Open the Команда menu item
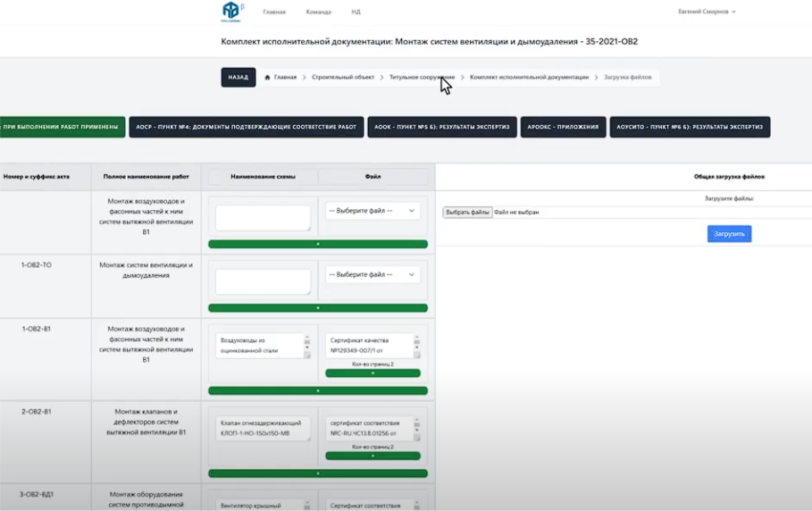Screen dimensions: 812x511 pos(318,13)
